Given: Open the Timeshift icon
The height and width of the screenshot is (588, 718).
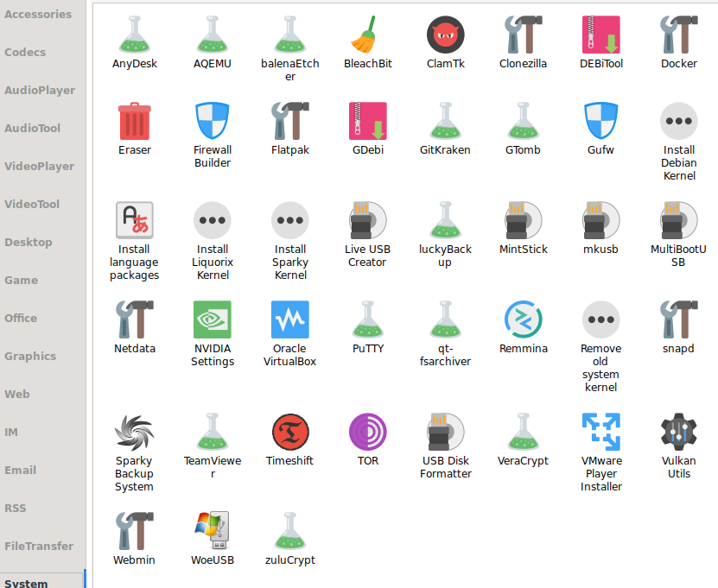Looking at the screenshot, I should [x=290, y=432].
